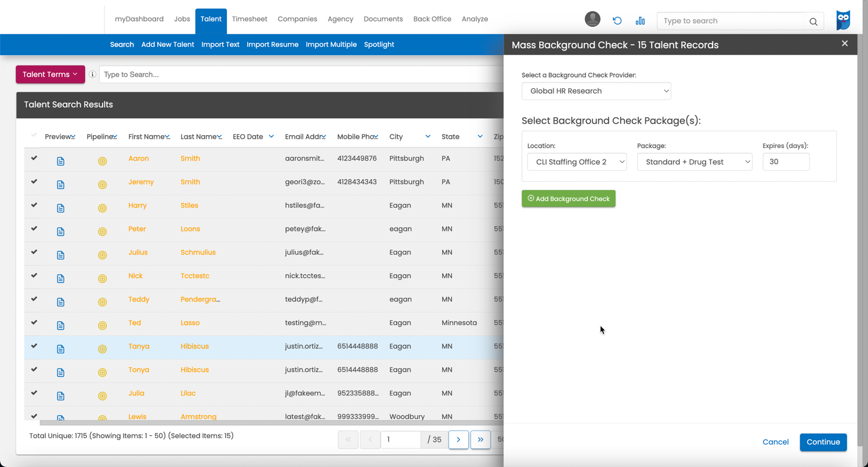
Task: Open resume preview icon for Peter Loons
Action: (60, 231)
